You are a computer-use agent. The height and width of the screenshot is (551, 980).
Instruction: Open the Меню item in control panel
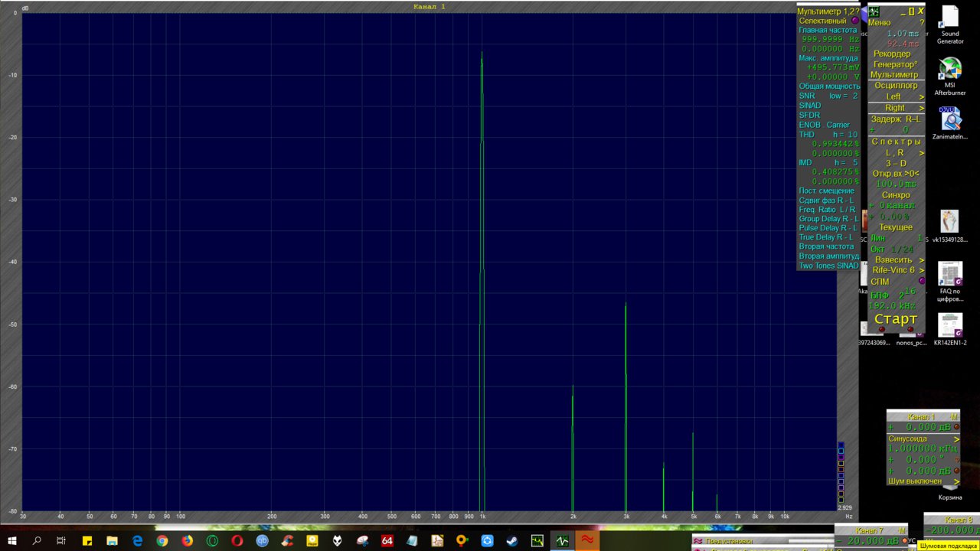[880, 23]
